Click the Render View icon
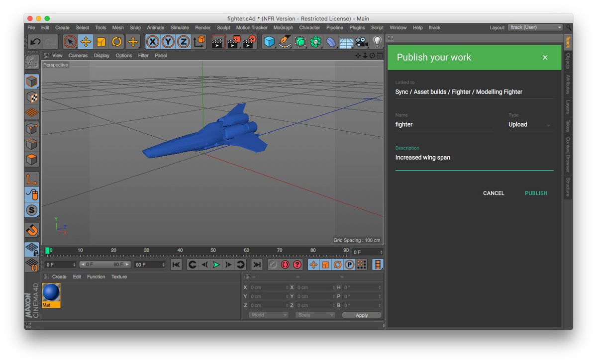The height and width of the screenshot is (364, 597). pyautogui.click(x=217, y=42)
